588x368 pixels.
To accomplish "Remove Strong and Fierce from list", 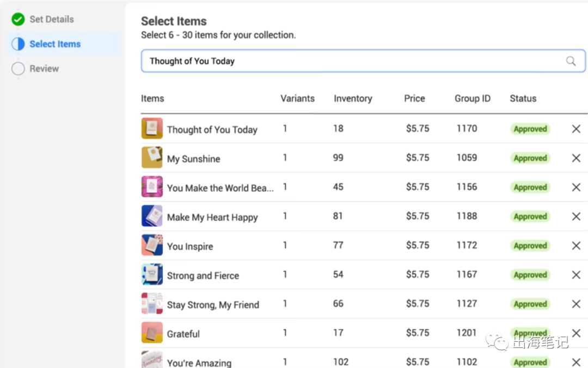I will point(576,275).
